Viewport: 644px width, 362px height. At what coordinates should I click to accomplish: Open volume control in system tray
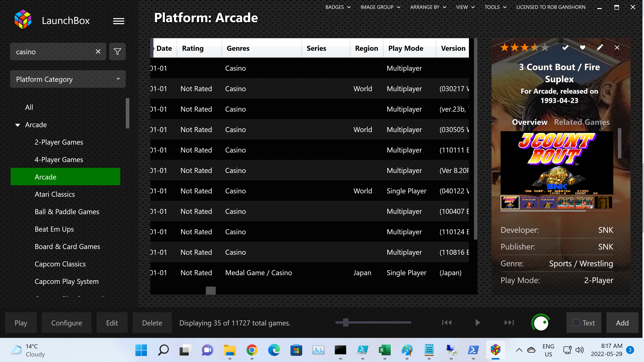(579, 350)
